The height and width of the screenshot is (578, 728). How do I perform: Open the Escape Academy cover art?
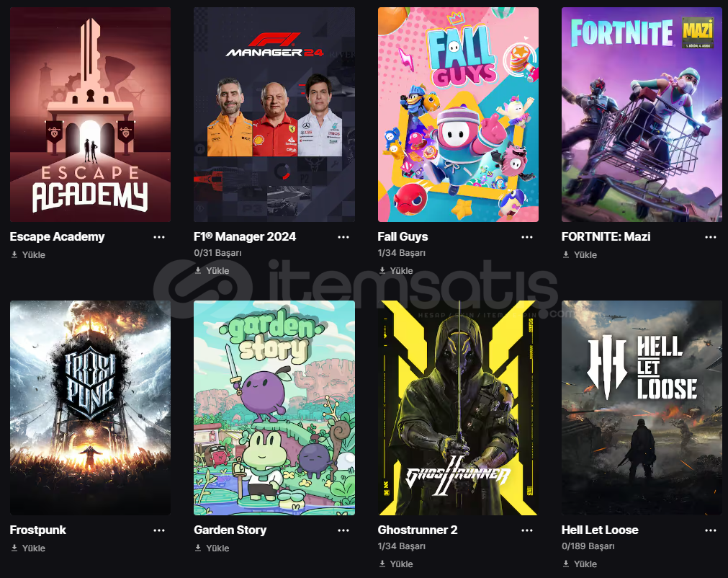[x=91, y=115]
